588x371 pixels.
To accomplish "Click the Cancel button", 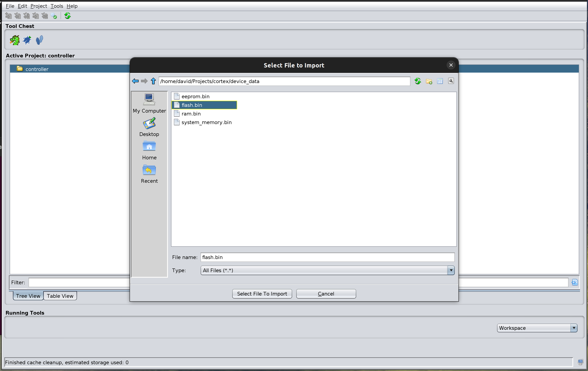I will coord(326,294).
